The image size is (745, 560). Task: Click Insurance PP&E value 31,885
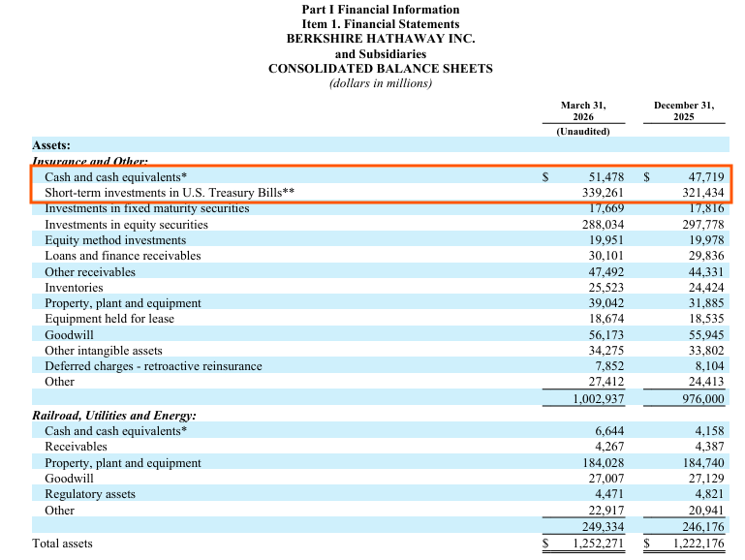[x=706, y=303]
